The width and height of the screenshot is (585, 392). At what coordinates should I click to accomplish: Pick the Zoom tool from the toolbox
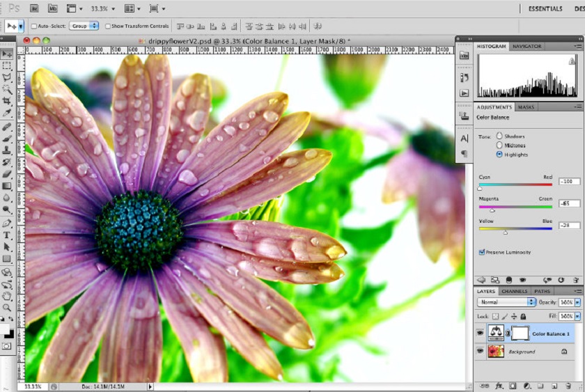point(7,307)
